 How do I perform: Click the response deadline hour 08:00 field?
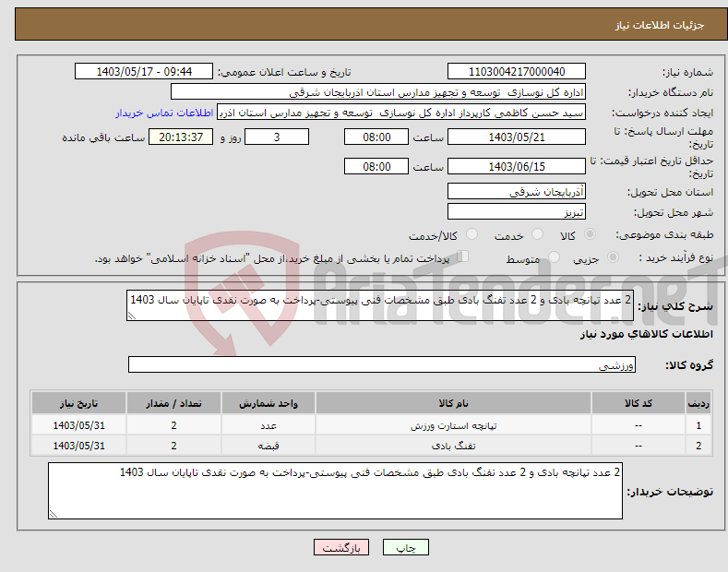[x=376, y=137]
